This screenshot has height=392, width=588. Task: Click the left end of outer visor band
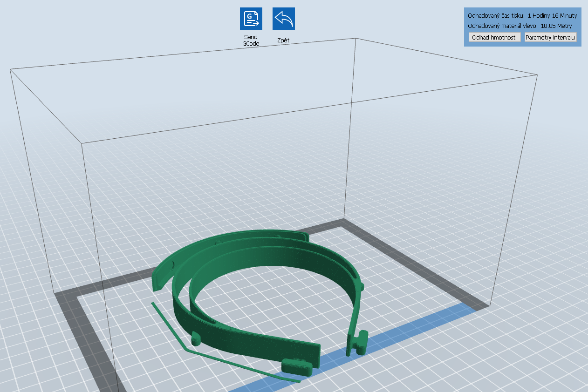pyautogui.click(x=158, y=279)
